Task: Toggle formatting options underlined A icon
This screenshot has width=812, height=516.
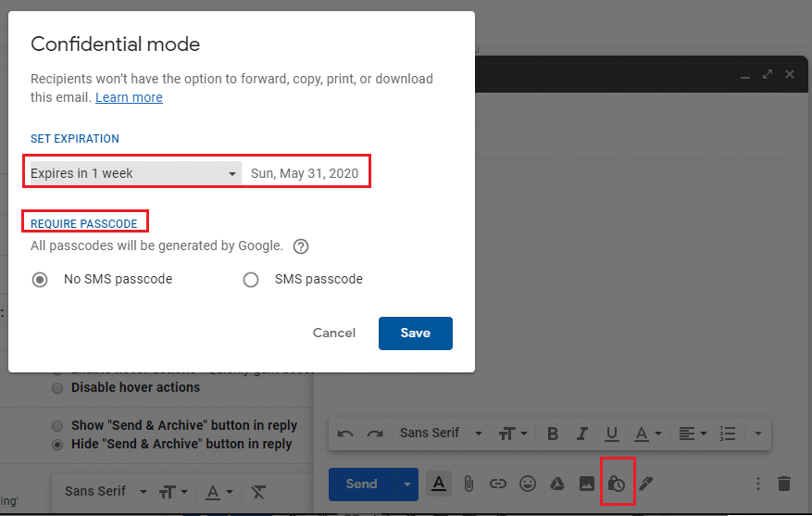Action: coord(439,484)
